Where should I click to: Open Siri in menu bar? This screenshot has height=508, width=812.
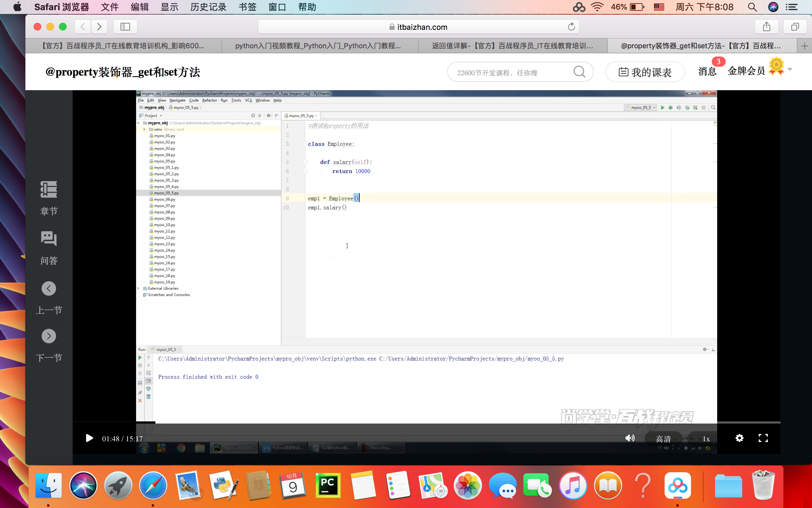(773, 7)
